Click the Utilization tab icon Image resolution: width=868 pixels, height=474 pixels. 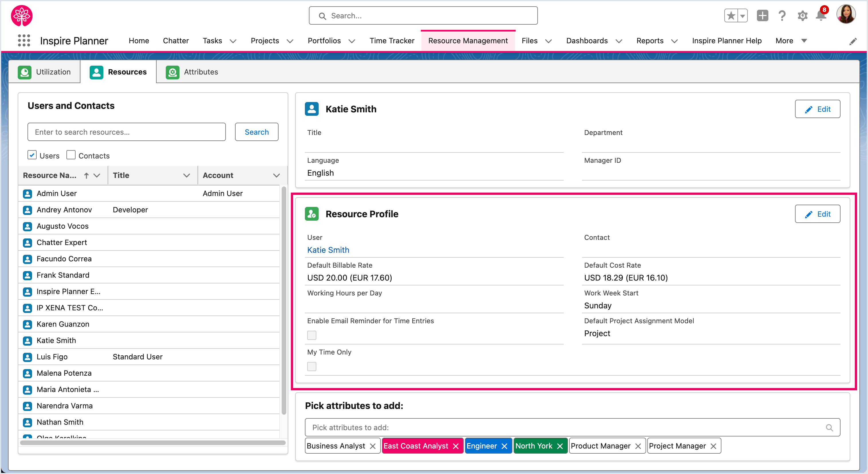coord(25,72)
